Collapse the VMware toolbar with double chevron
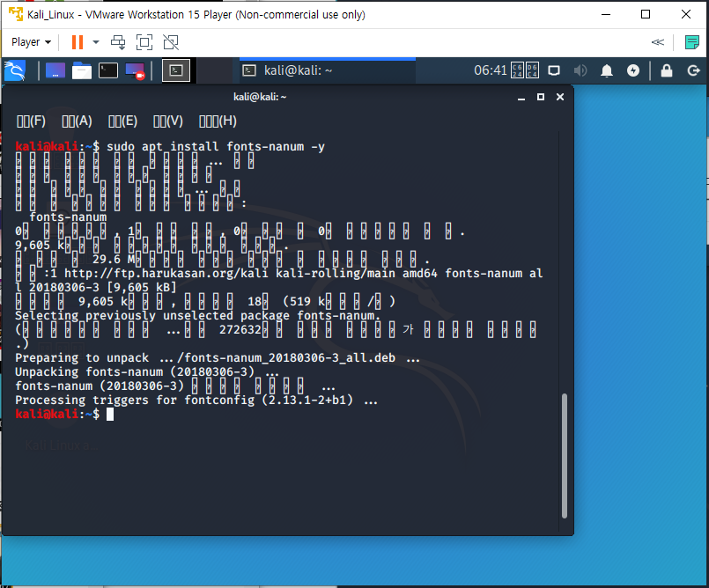Screen dimensions: 709x588 (x=657, y=42)
